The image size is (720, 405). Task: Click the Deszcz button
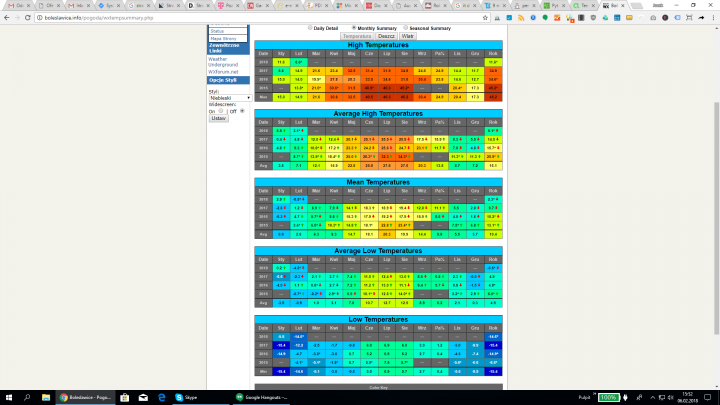coord(386,35)
